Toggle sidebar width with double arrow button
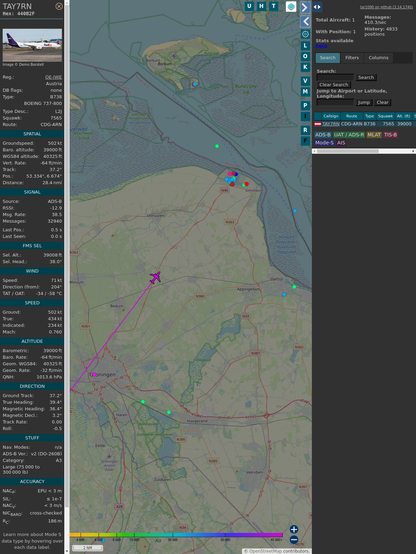 (317, 7)
